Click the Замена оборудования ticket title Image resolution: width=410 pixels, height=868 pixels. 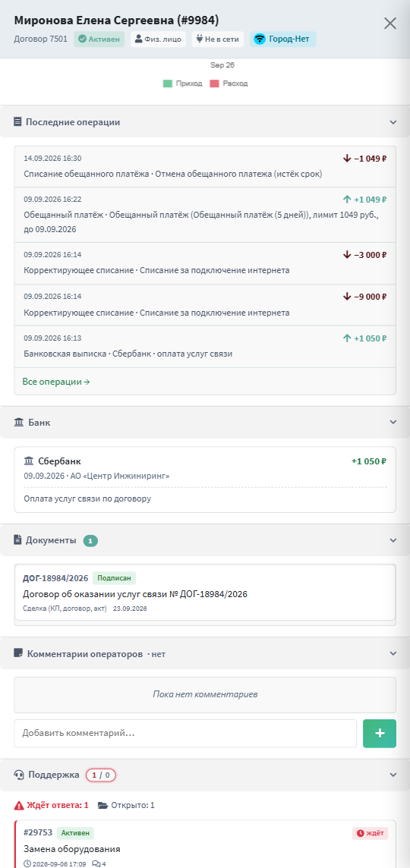tap(72, 849)
